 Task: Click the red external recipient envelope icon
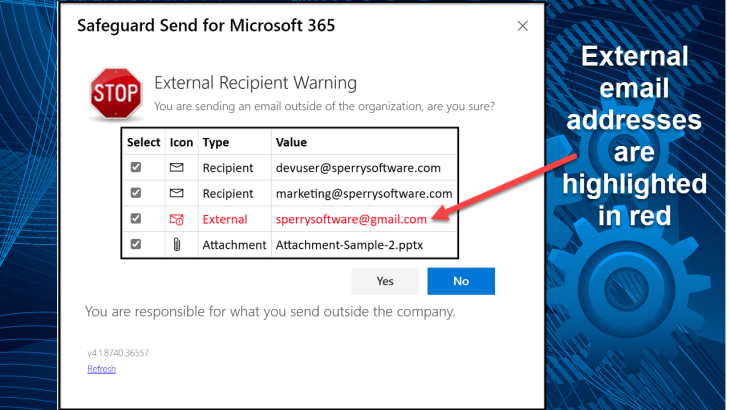coord(176,219)
